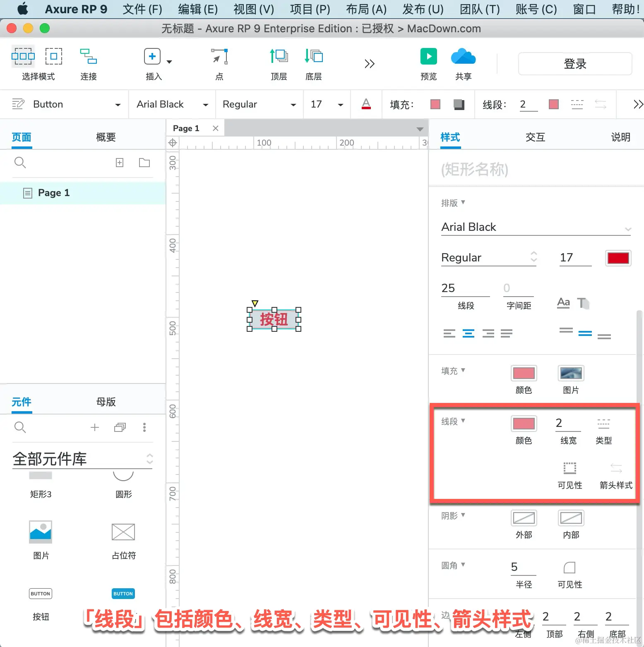Edit the toolbar 线段 width field
This screenshot has height=647, width=644.
click(x=529, y=104)
